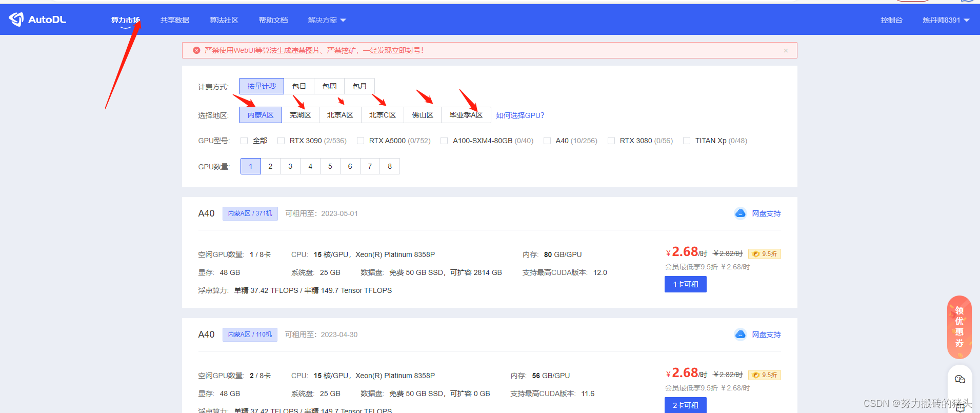Select the 北京C区 region

click(x=383, y=115)
